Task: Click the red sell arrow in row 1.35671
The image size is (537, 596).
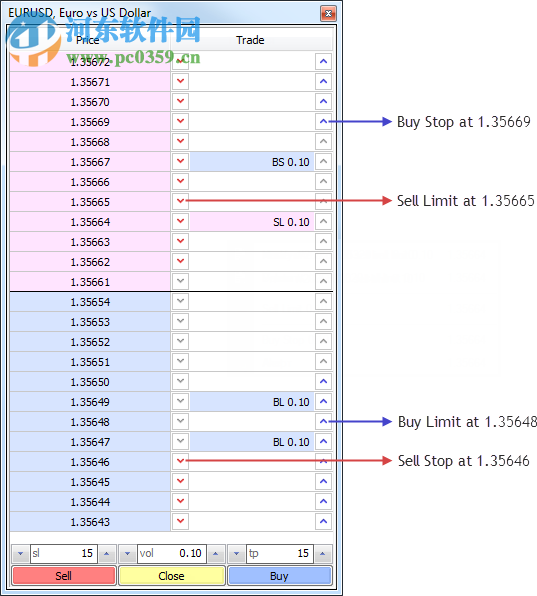Action: coord(181,81)
